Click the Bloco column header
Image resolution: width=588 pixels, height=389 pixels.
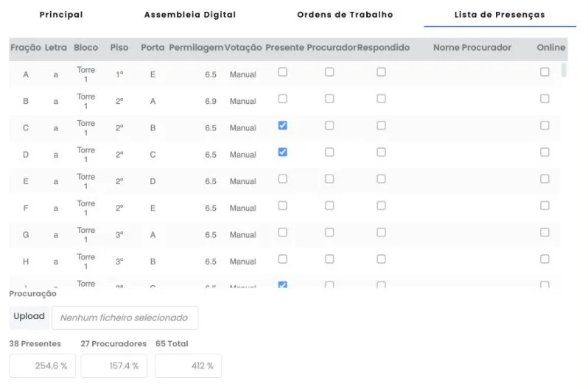pyautogui.click(x=86, y=48)
